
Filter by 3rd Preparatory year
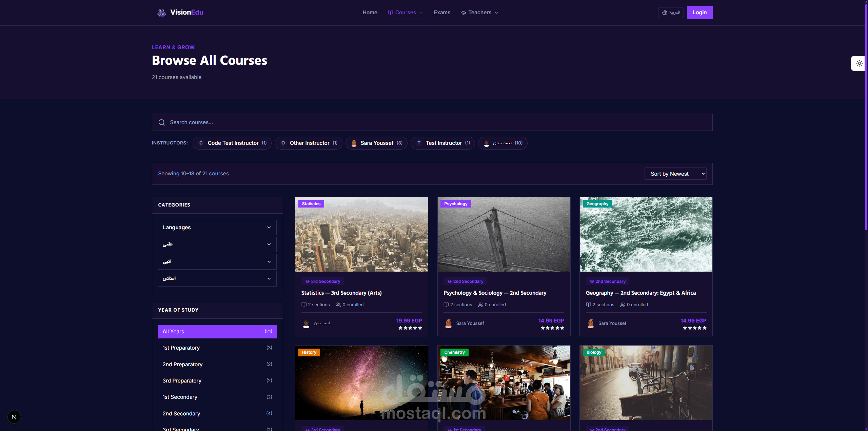point(217,381)
